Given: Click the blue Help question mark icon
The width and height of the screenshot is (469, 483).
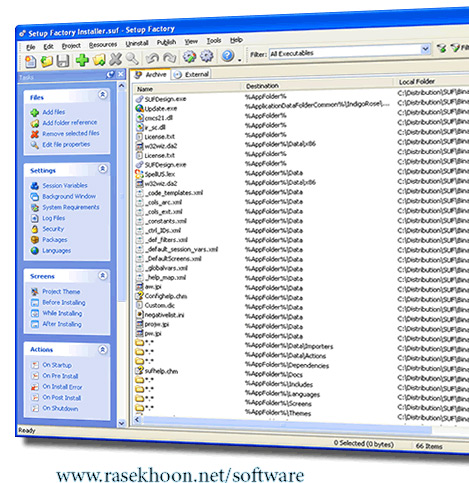Looking at the screenshot, I should click(228, 55).
